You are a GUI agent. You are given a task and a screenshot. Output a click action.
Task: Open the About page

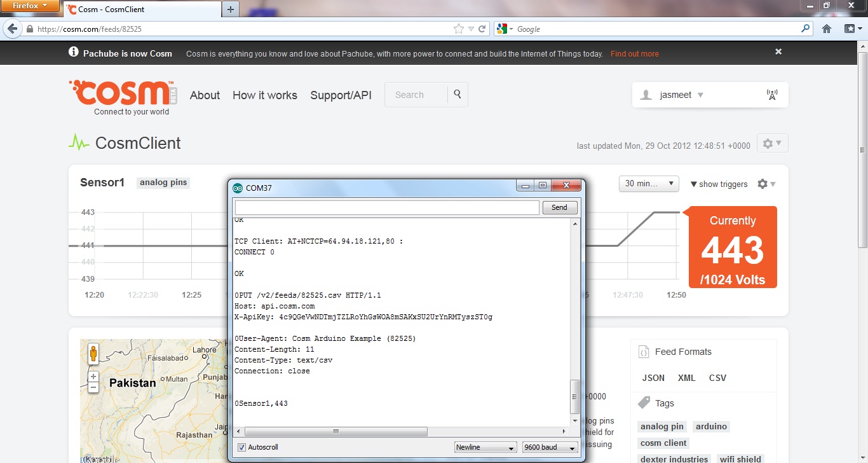tap(205, 95)
